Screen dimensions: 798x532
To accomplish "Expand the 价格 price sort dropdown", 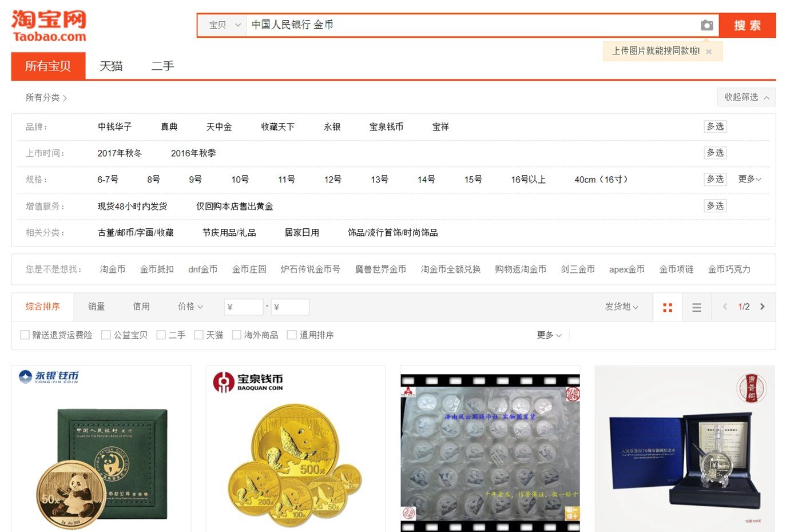I will click(189, 306).
